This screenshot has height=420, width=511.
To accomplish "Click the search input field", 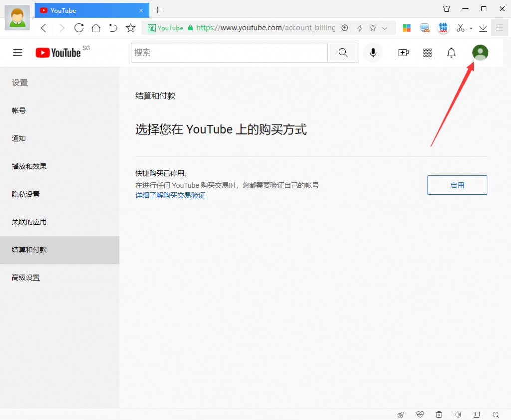I will point(229,53).
